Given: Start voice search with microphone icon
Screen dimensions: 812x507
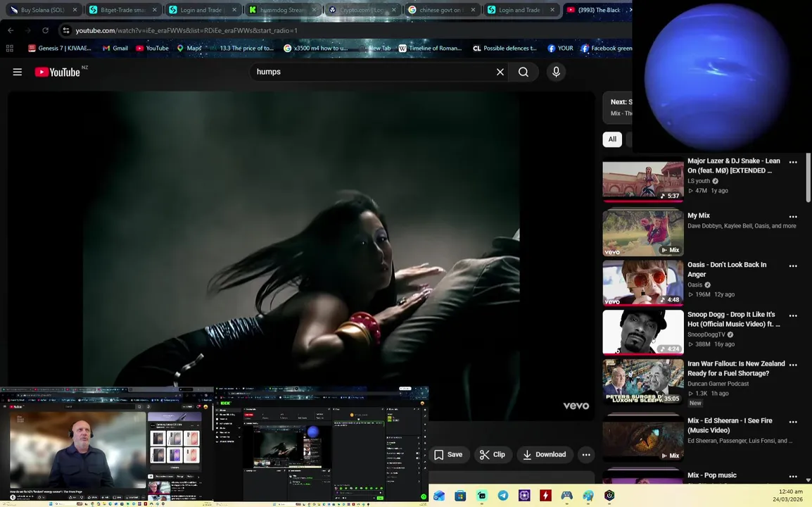Looking at the screenshot, I should (556, 72).
